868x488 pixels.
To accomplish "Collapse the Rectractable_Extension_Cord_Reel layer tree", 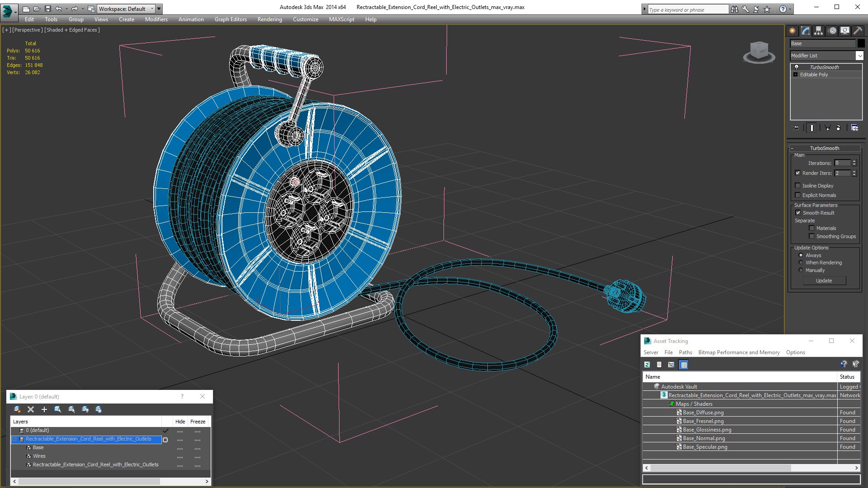I will (14, 439).
